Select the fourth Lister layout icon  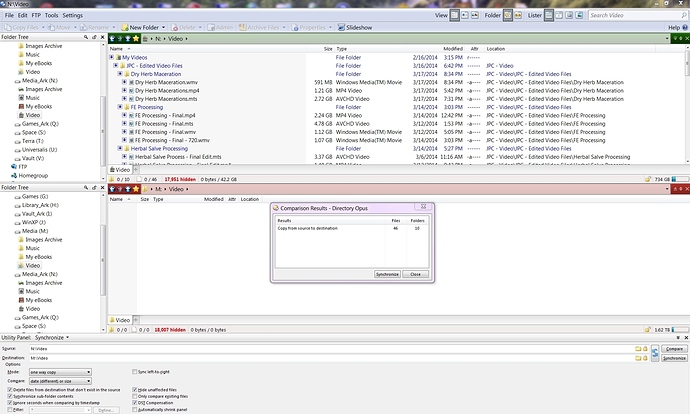[x=579, y=15]
